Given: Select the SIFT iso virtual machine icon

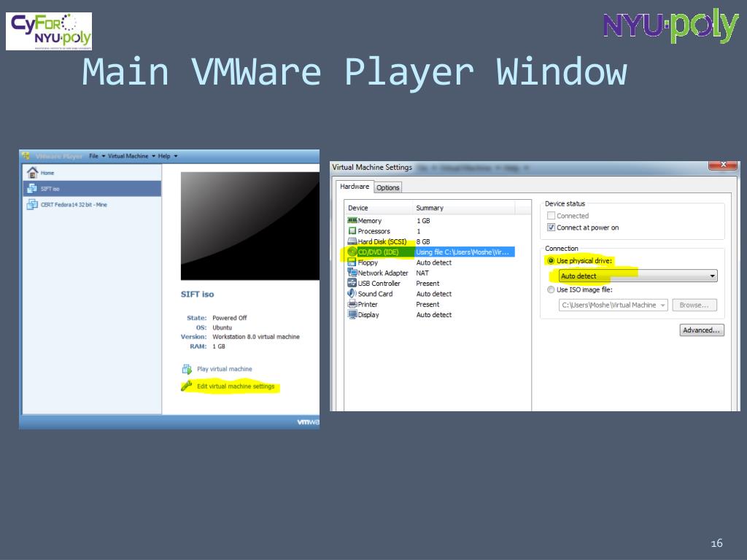Looking at the screenshot, I should [32, 189].
